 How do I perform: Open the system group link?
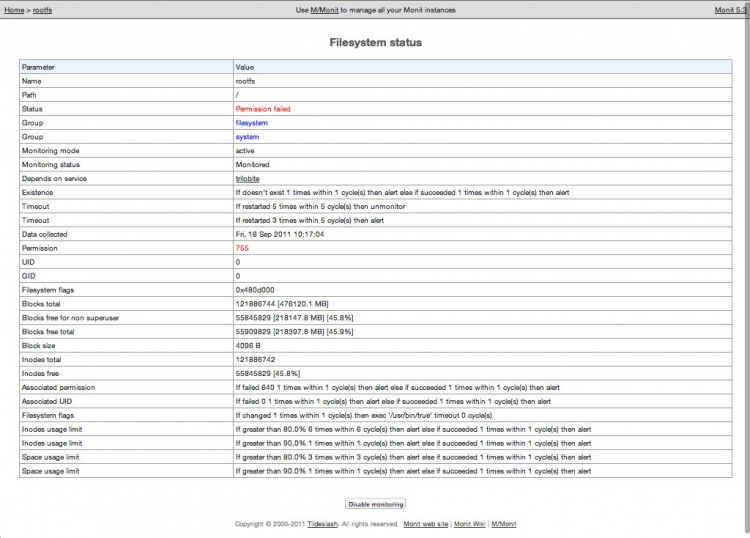click(247, 137)
